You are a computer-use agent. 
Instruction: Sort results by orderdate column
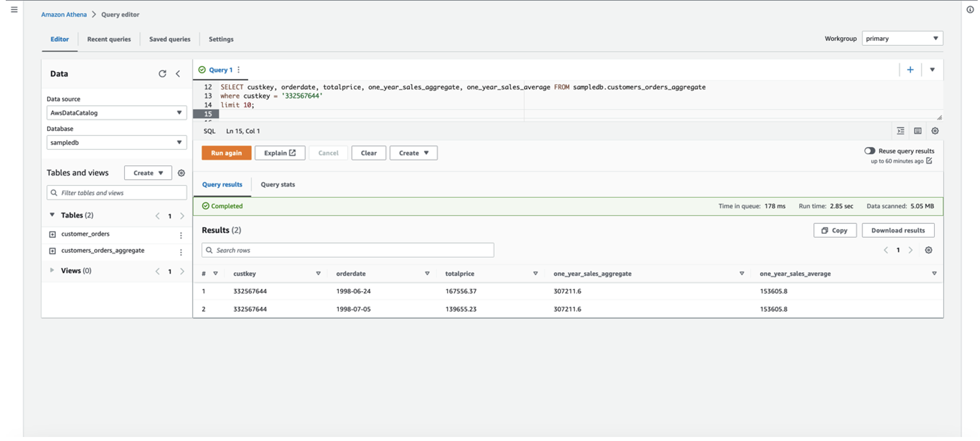coord(427,274)
